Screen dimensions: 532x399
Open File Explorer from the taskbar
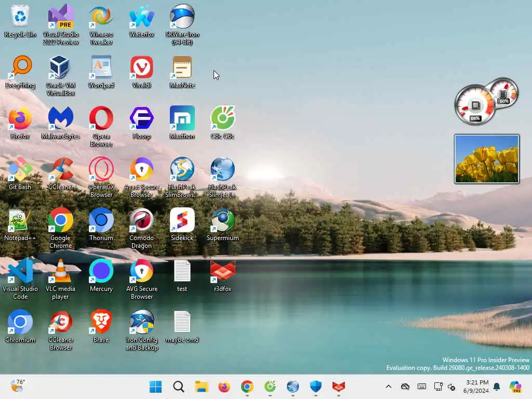pyautogui.click(x=202, y=387)
